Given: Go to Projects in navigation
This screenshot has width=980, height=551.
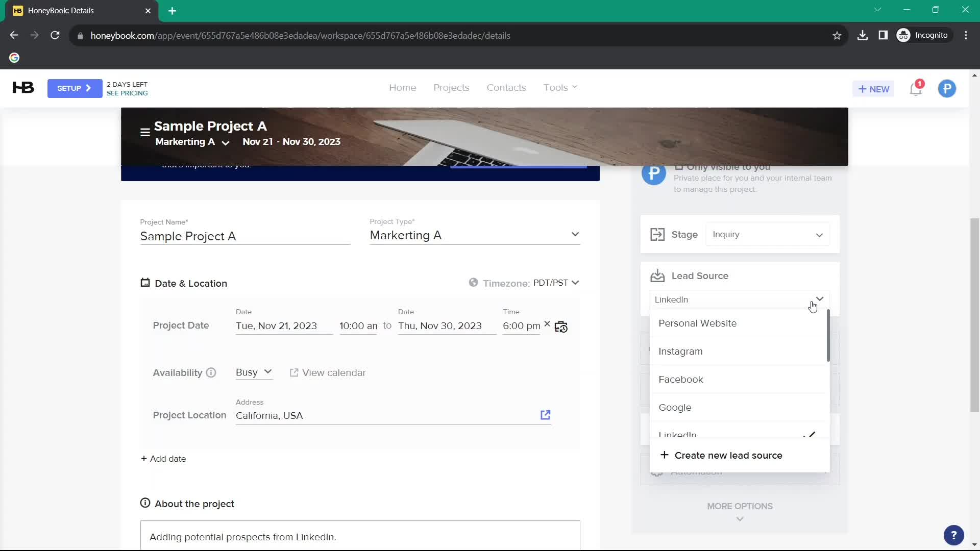Looking at the screenshot, I should pos(451,88).
